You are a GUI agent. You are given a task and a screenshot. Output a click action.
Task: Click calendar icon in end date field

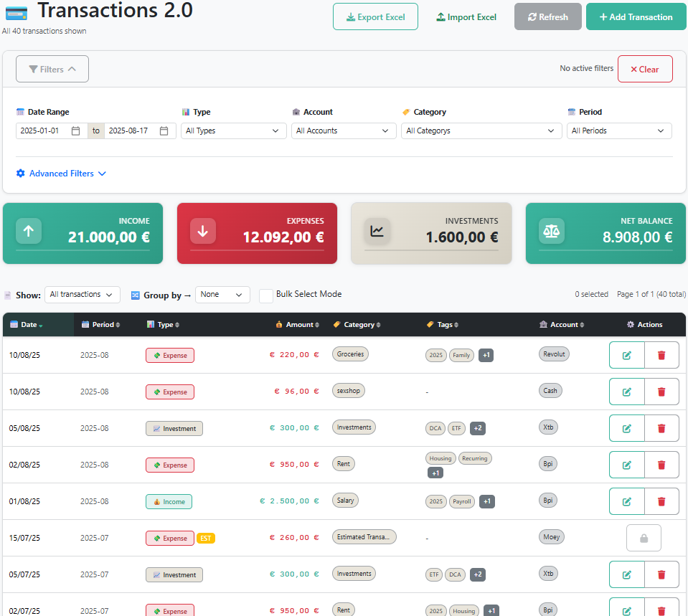click(164, 131)
